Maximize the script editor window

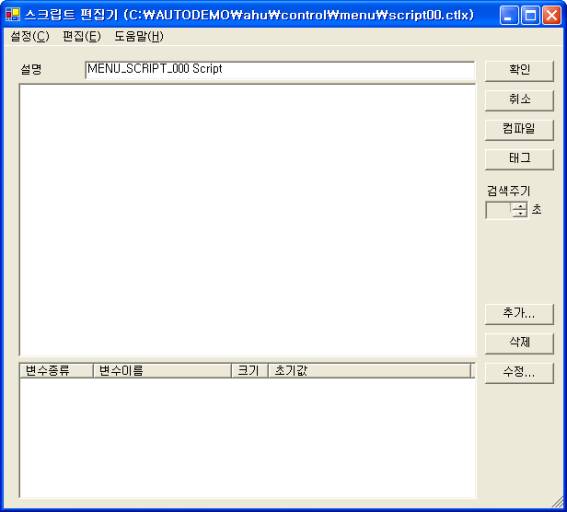point(530,15)
